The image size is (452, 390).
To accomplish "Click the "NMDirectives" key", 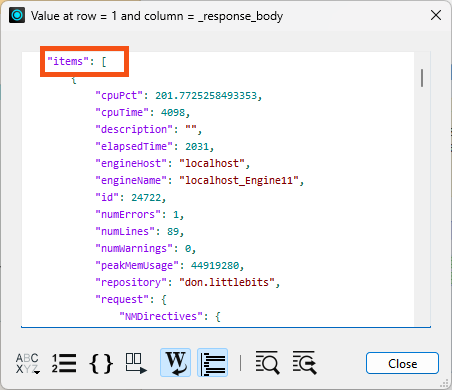I will pyautogui.click(x=161, y=317).
